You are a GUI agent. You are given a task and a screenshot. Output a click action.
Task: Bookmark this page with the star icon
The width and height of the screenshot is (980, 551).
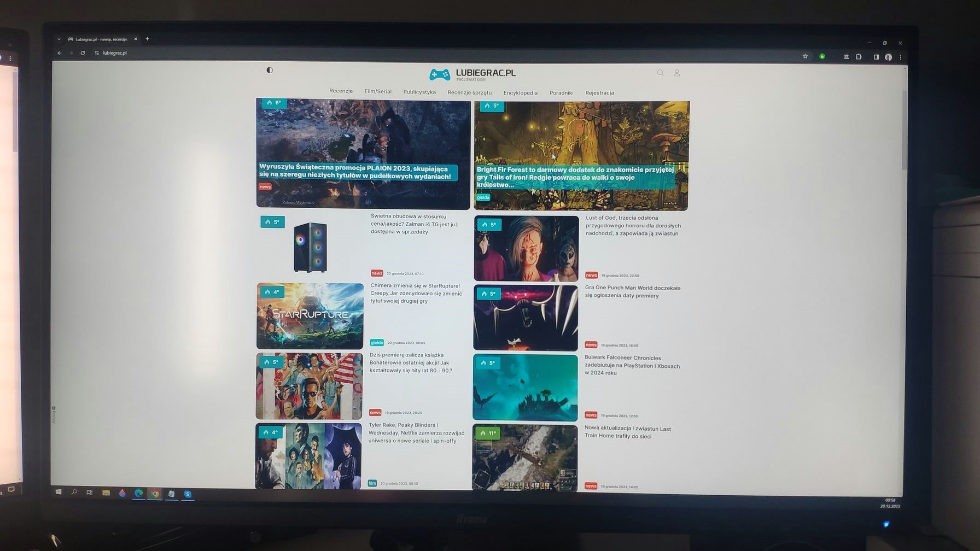point(805,56)
